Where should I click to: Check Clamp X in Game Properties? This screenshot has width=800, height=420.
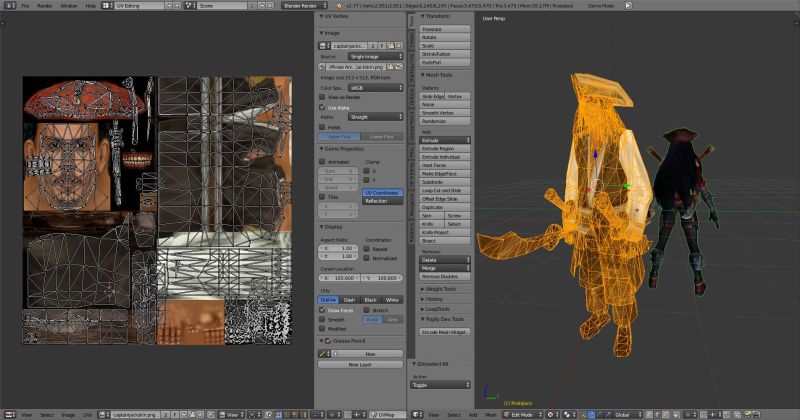pyautogui.click(x=366, y=171)
